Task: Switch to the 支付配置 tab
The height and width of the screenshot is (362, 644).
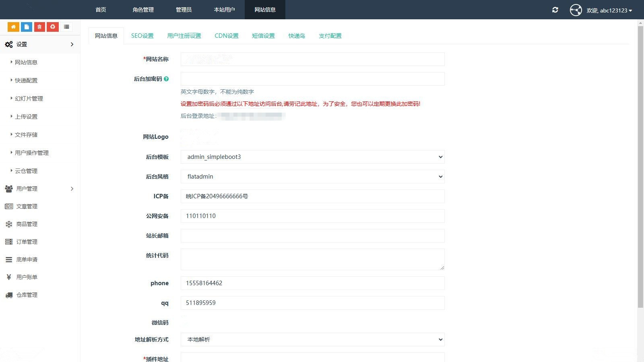Action: [x=330, y=36]
